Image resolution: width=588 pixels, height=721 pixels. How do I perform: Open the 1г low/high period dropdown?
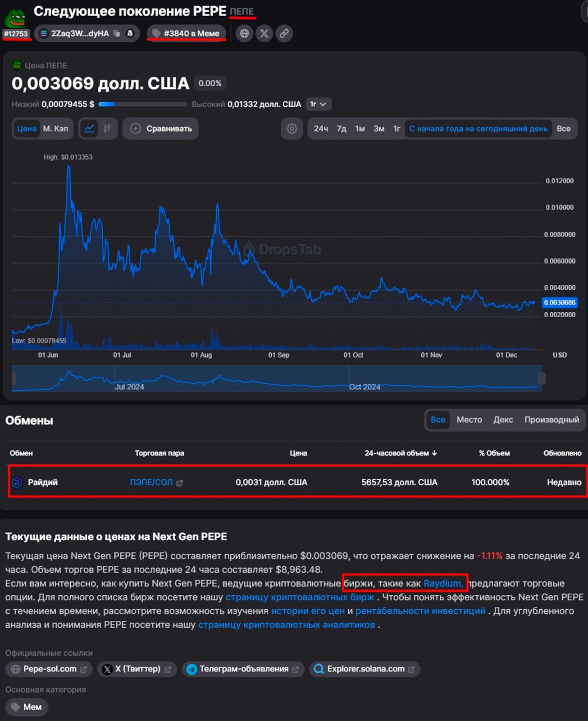319,104
